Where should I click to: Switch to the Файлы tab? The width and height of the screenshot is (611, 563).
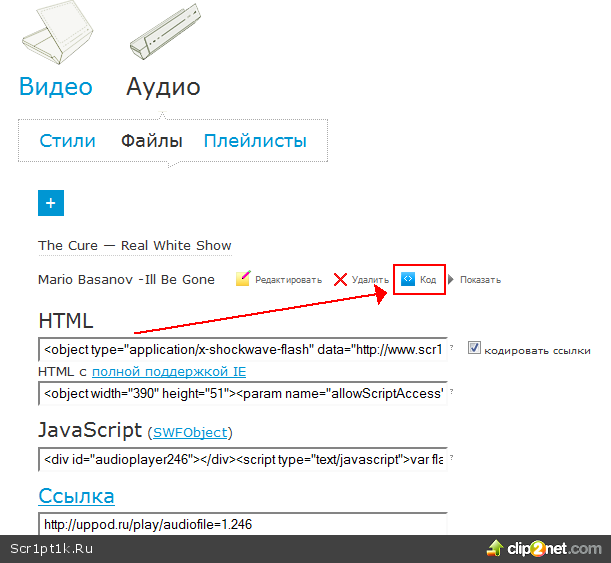(x=152, y=141)
